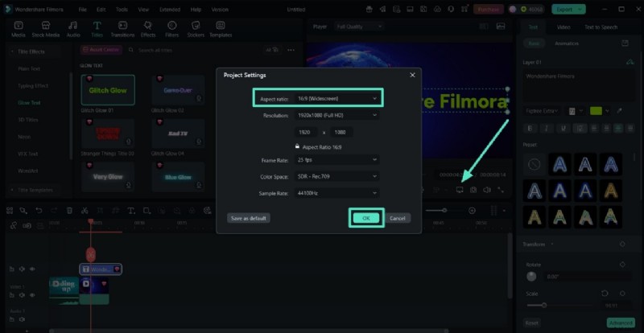
Task: Click the Italic text formatting icon
Action: pyautogui.click(x=545, y=128)
